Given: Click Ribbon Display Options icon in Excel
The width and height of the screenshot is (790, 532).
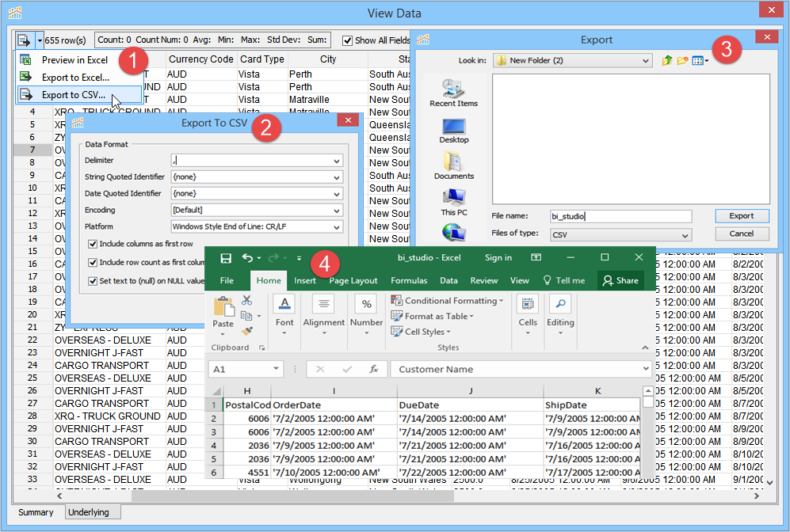Looking at the screenshot, I should pos(536,257).
